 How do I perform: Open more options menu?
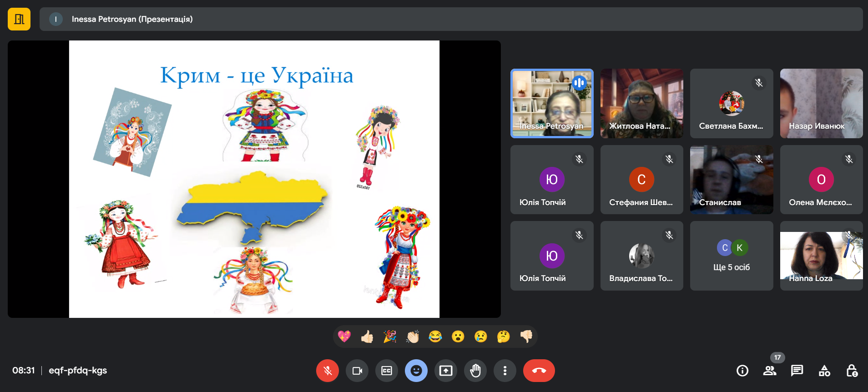[505, 371]
